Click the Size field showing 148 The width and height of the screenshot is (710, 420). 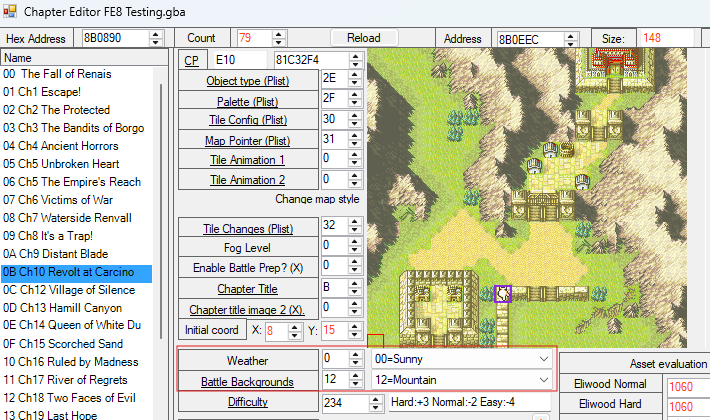tap(666, 38)
